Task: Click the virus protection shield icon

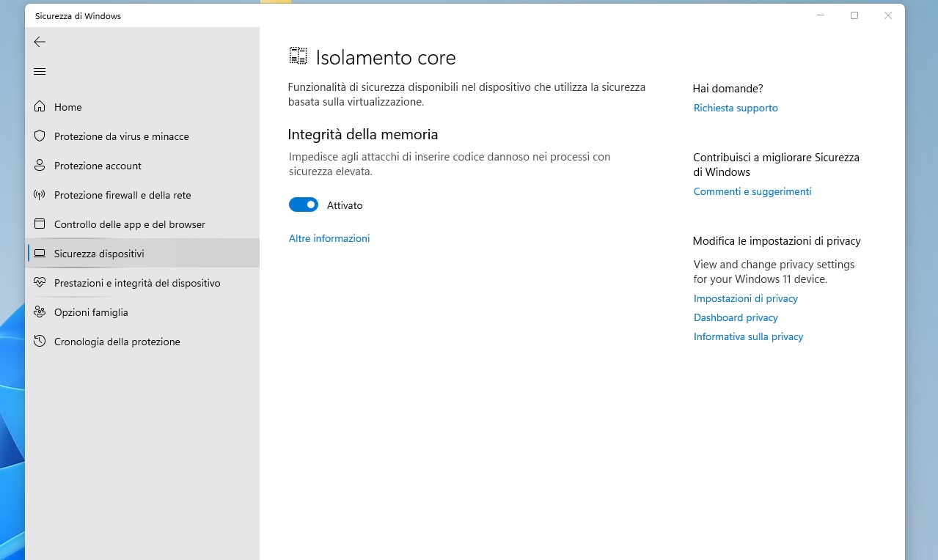Action: 40,136
